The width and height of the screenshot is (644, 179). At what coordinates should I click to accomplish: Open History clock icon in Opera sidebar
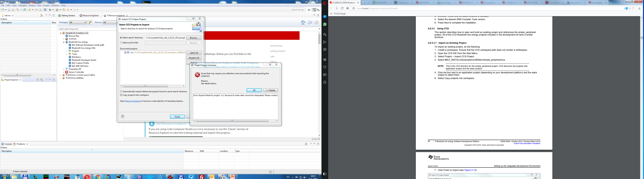click(325, 82)
